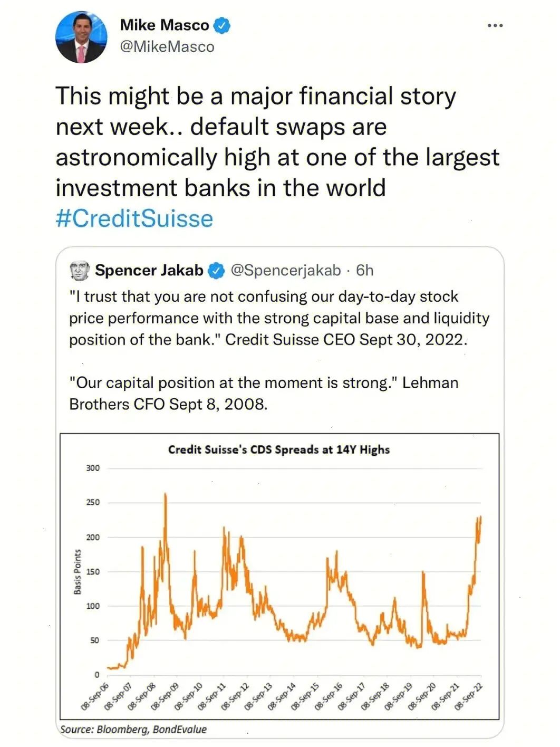Click Spencer Jakab's small avatar
Viewport: 560px width, 747px height.
tap(80, 270)
